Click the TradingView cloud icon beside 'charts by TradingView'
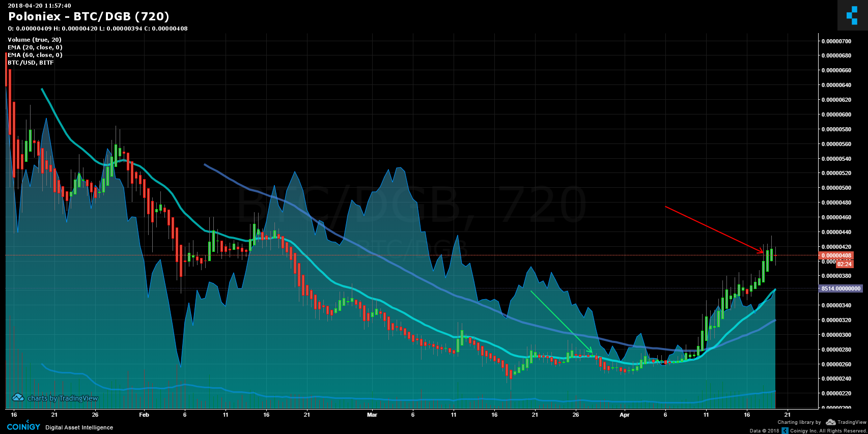 (18, 398)
